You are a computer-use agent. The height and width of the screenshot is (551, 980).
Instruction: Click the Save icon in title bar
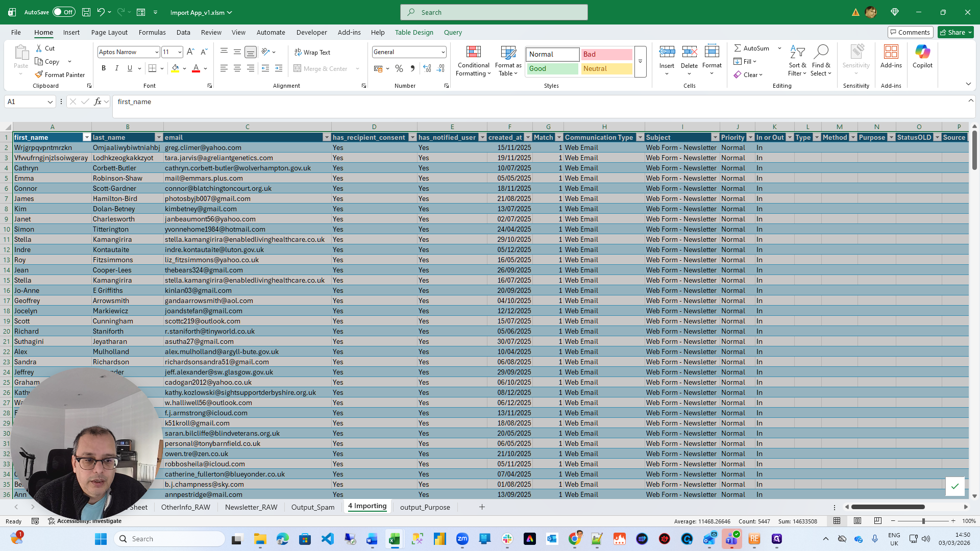86,12
